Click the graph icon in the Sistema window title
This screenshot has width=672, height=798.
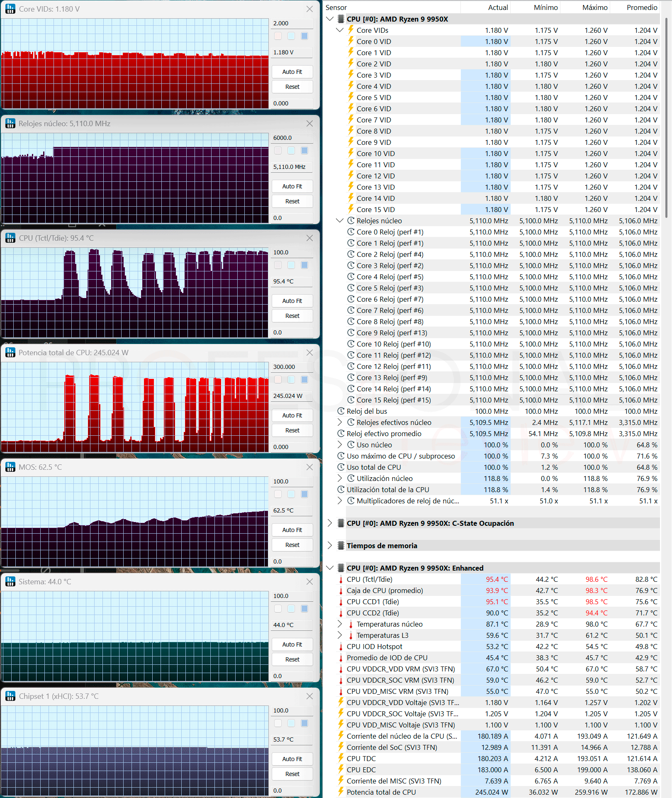pyautogui.click(x=10, y=581)
